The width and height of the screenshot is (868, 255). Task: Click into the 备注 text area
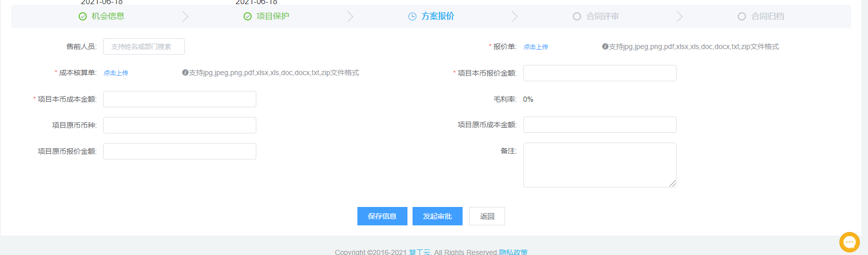pyautogui.click(x=599, y=165)
